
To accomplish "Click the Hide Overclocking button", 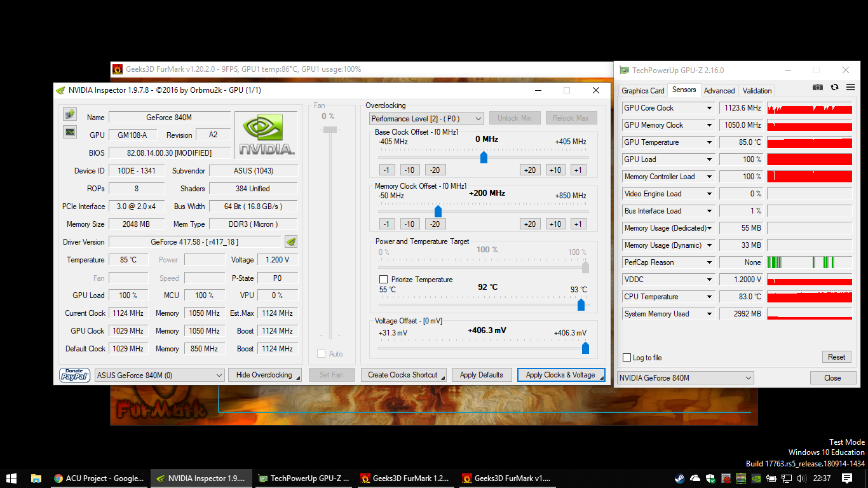I will [x=264, y=375].
